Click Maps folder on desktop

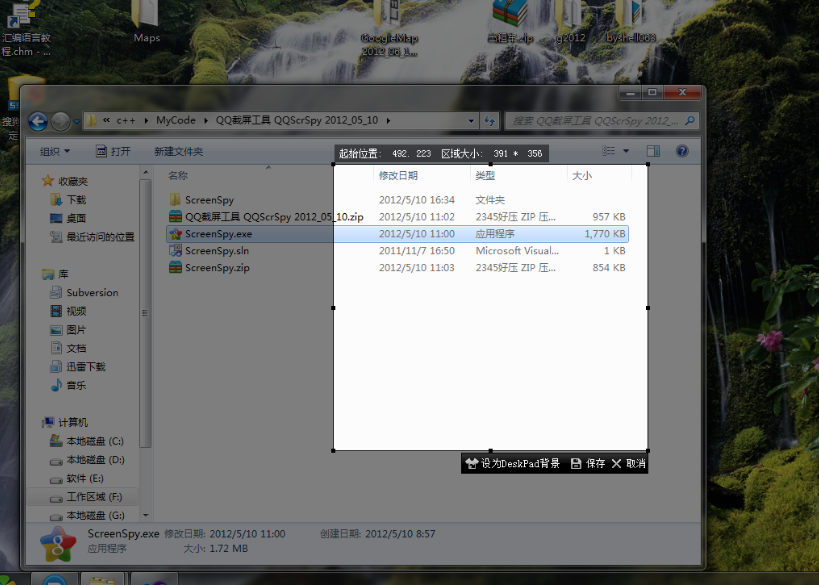click(146, 21)
